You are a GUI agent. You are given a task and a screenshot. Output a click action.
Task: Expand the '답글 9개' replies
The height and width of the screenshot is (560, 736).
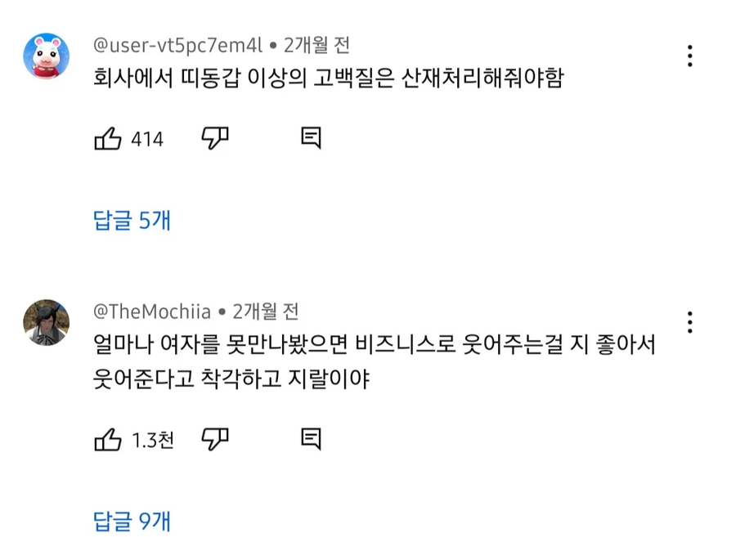tap(131, 522)
